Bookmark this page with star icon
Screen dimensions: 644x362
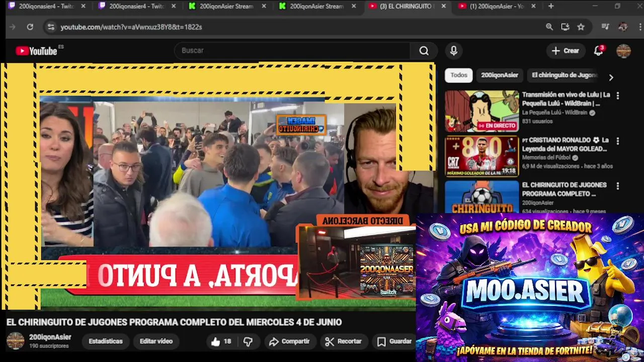[x=581, y=27]
